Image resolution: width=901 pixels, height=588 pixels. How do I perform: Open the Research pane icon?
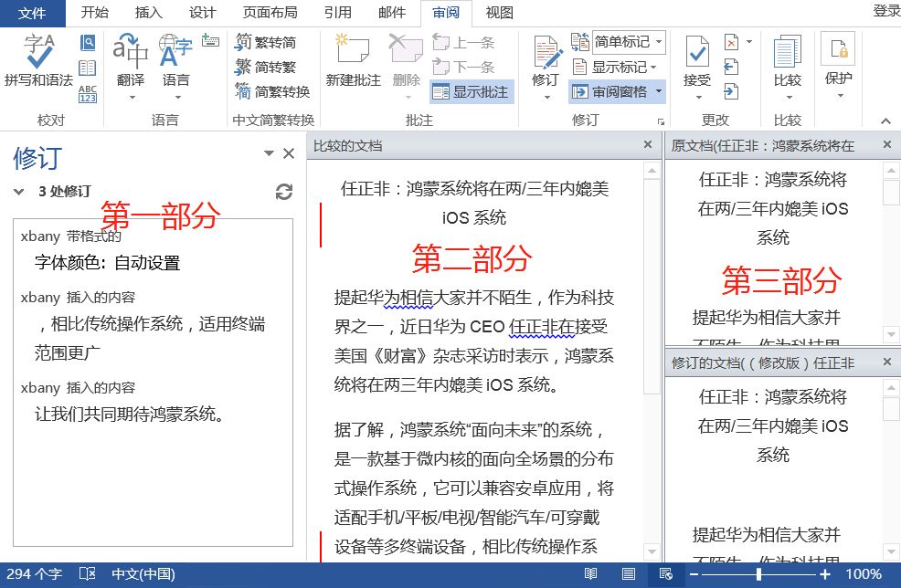click(88, 43)
